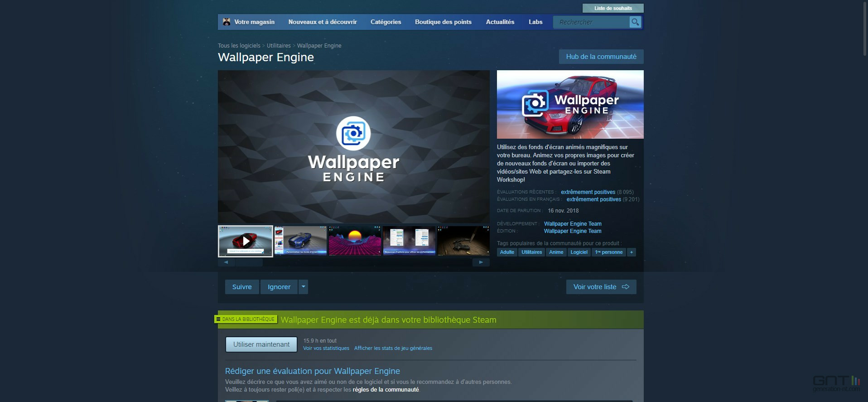The image size is (868, 402).
Task: Click the Rechercher search field
Action: [591, 22]
